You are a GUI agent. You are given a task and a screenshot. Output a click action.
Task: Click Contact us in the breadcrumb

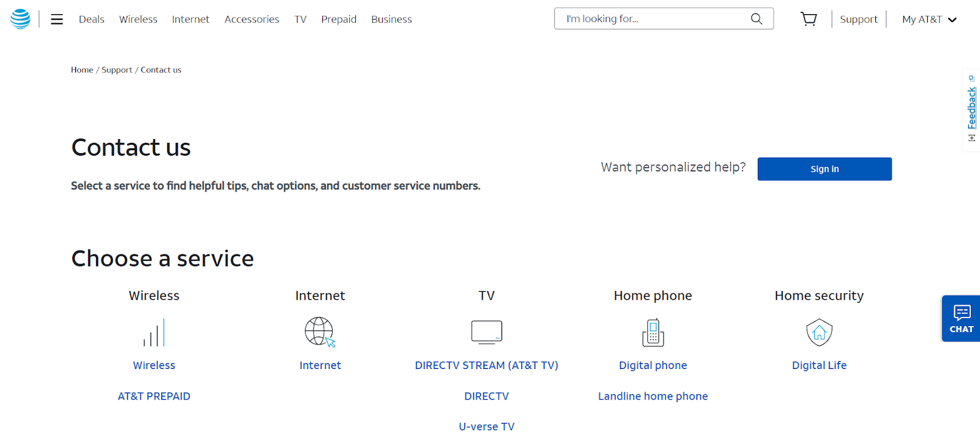pos(161,70)
